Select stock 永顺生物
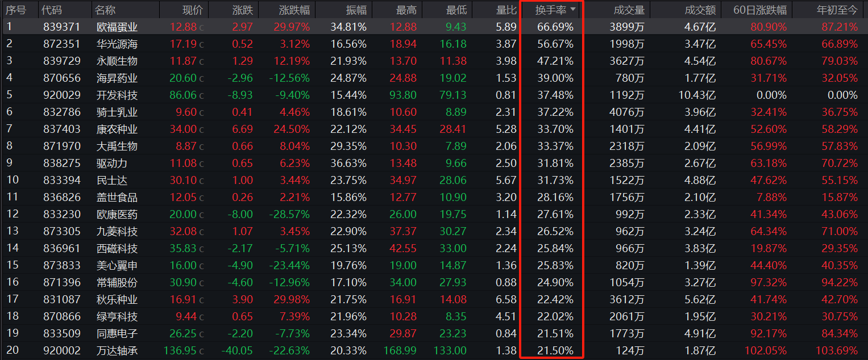868x360 pixels. [x=117, y=61]
